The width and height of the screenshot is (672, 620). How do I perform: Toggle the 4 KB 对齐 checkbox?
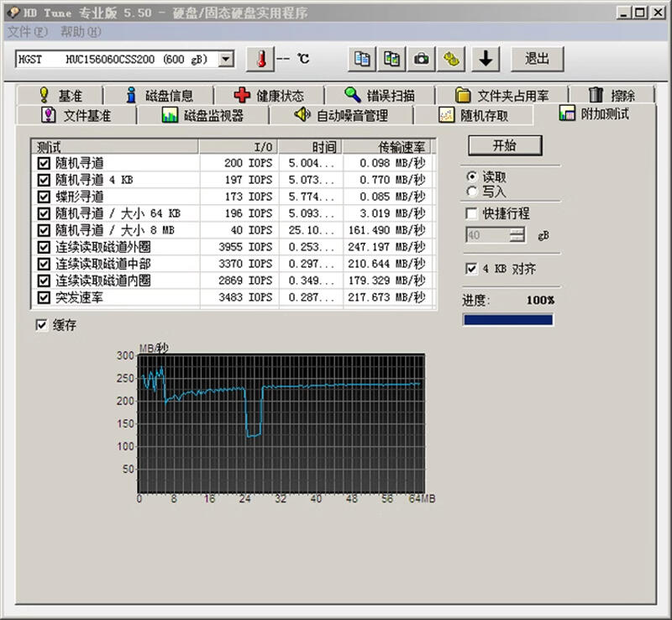471,268
